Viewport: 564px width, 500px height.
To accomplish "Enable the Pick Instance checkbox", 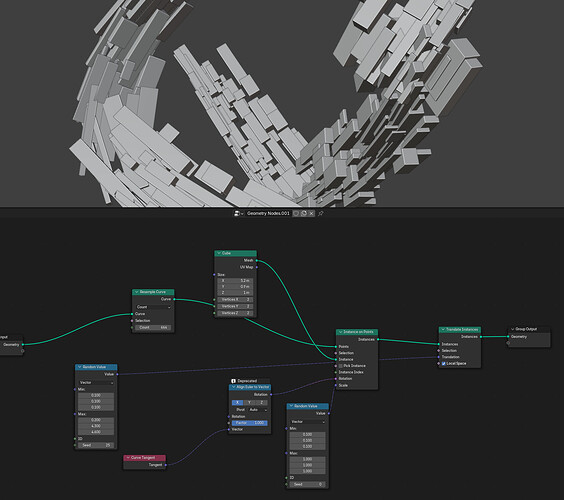I will pos(340,366).
